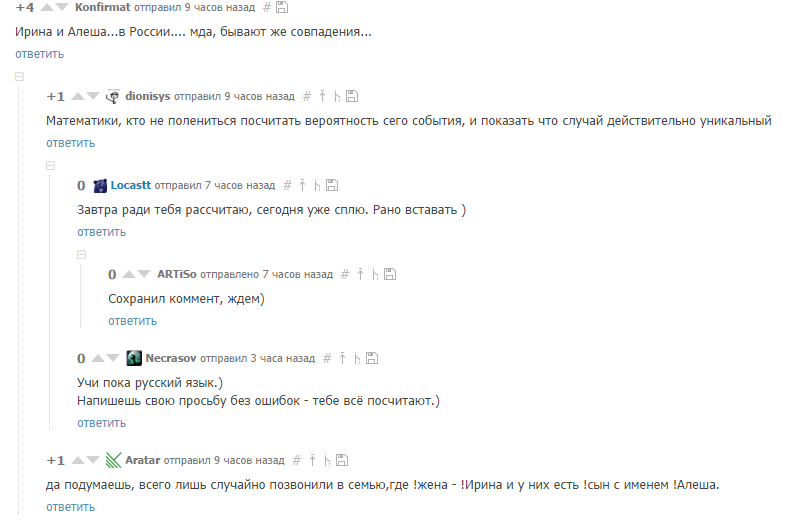Viewport: 809px width, 521px height.
Task: Click dionisys username
Action: point(148,96)
